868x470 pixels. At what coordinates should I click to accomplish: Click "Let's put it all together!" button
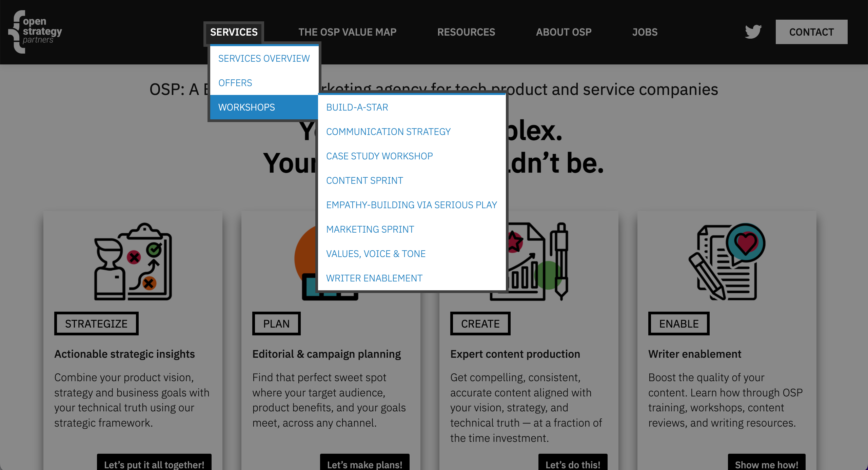click(154, 464)
